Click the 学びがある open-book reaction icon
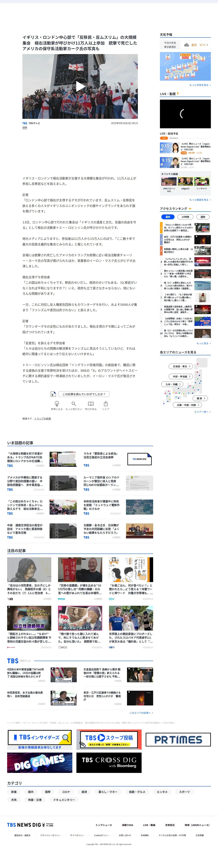 (x=91, y=404)
